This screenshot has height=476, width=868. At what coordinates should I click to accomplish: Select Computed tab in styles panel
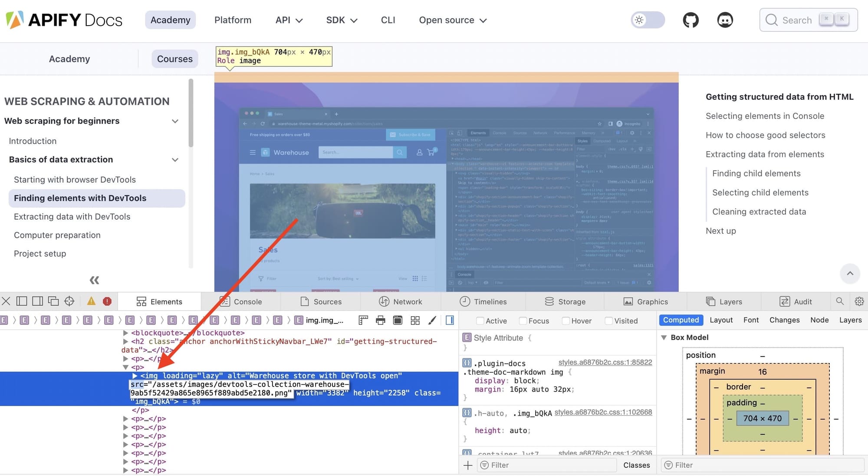pyautogui.click(x=681, y=321)
